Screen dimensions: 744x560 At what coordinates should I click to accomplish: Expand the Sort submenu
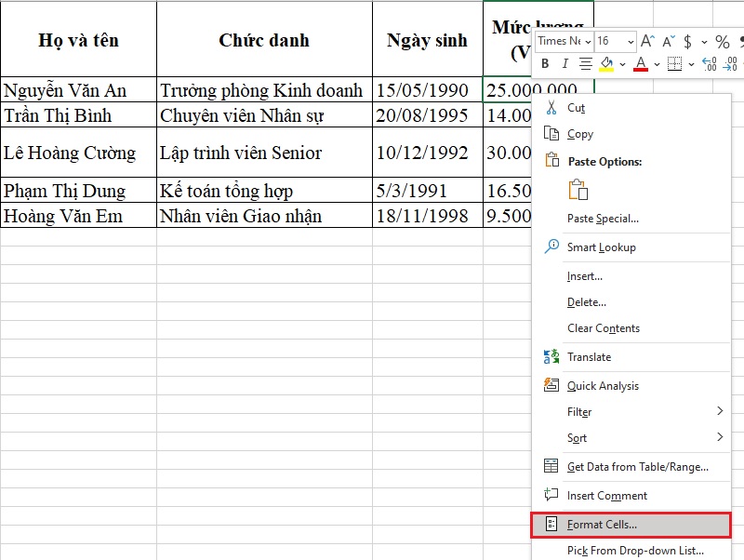[x=631, y=437]
